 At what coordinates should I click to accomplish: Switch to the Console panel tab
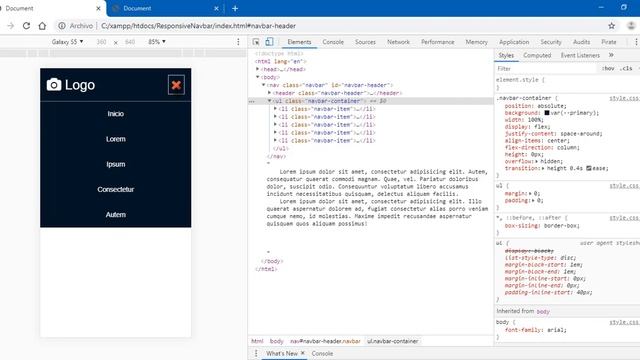tap(333, 42)
